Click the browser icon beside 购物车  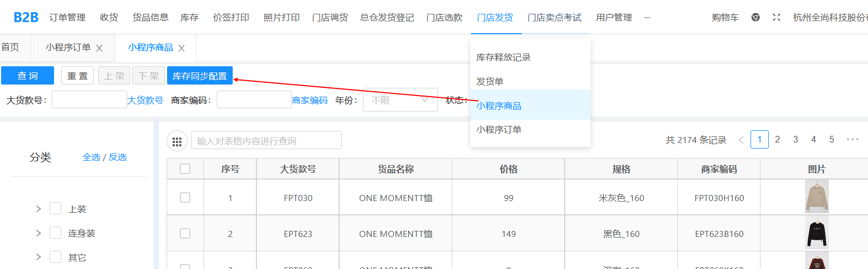point(756,18)
